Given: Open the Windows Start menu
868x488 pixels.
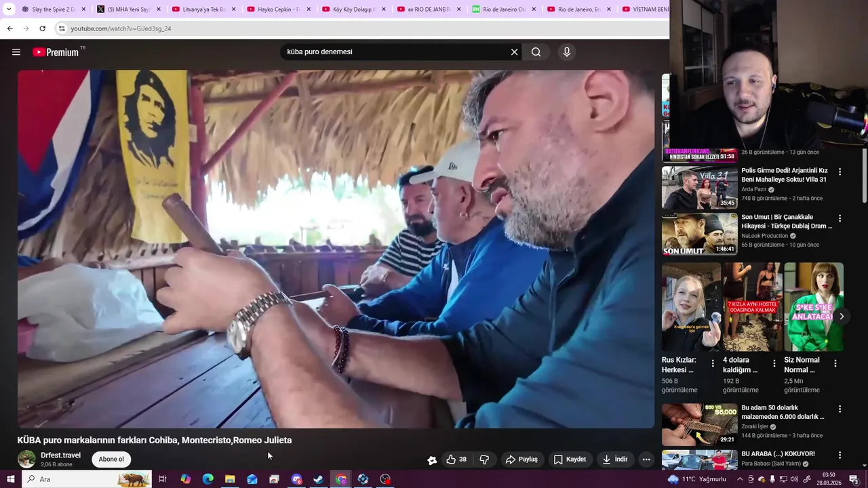Looking at the screenshot, I should (x=10, y=479).
